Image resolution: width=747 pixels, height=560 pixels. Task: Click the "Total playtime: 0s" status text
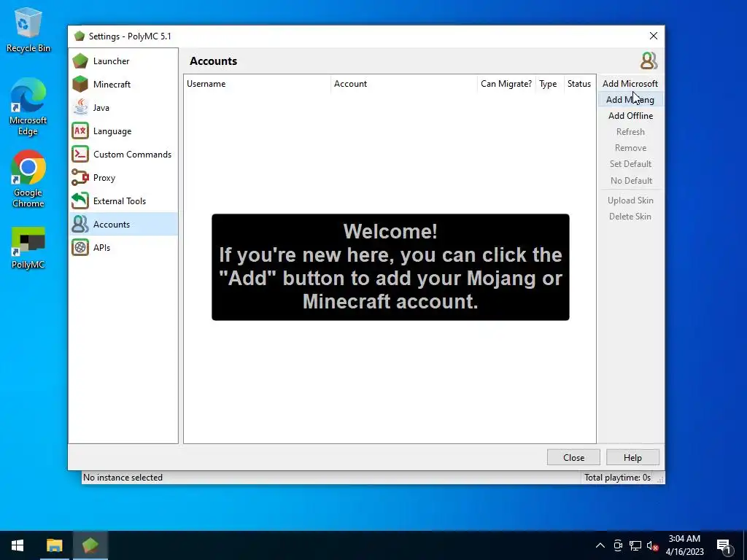coord(617,478)
